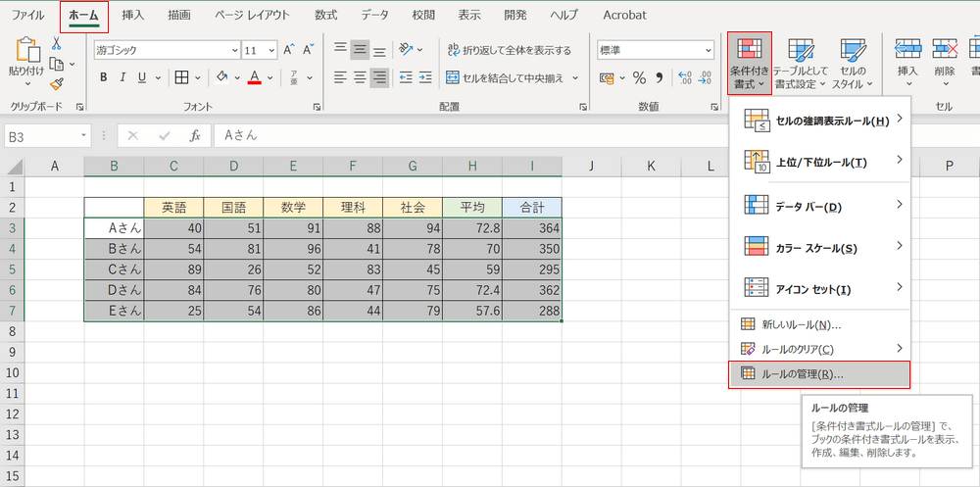
Task: Click the red font color swatch
Action: [255, 77]
